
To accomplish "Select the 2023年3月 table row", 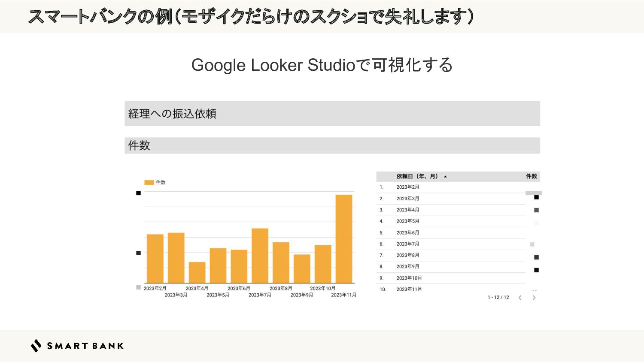I will click(458, 199).
